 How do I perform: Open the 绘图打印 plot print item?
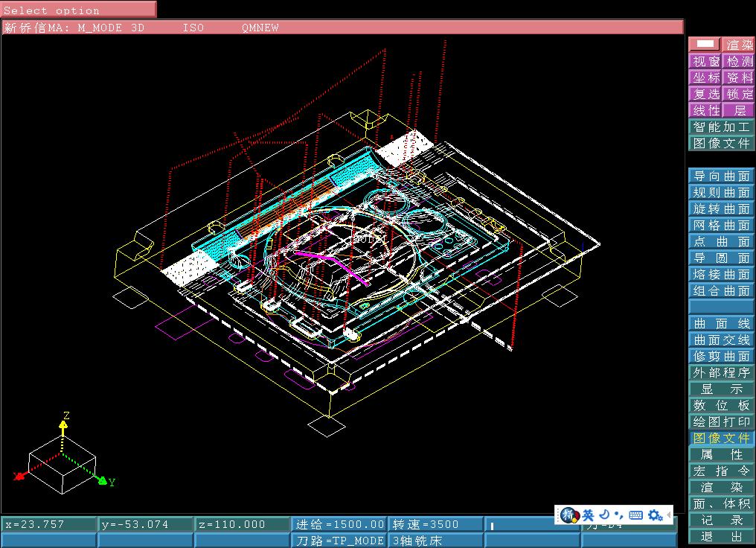pyautogui.click(x=721, y=422)
